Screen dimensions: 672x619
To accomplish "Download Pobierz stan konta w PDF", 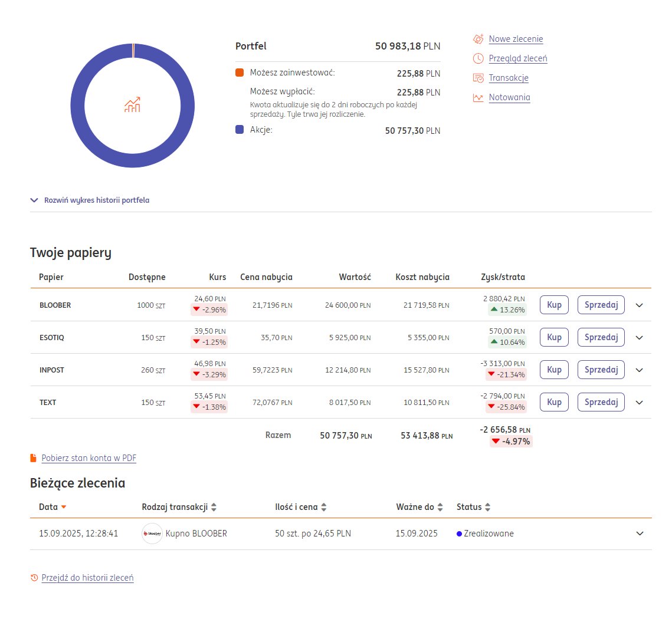I will coord(88,458).
